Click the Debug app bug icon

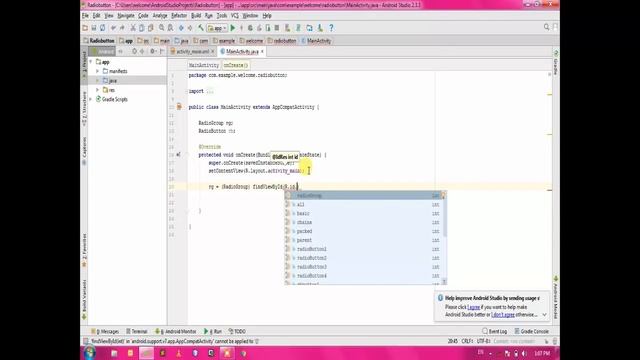pos(250,28)
